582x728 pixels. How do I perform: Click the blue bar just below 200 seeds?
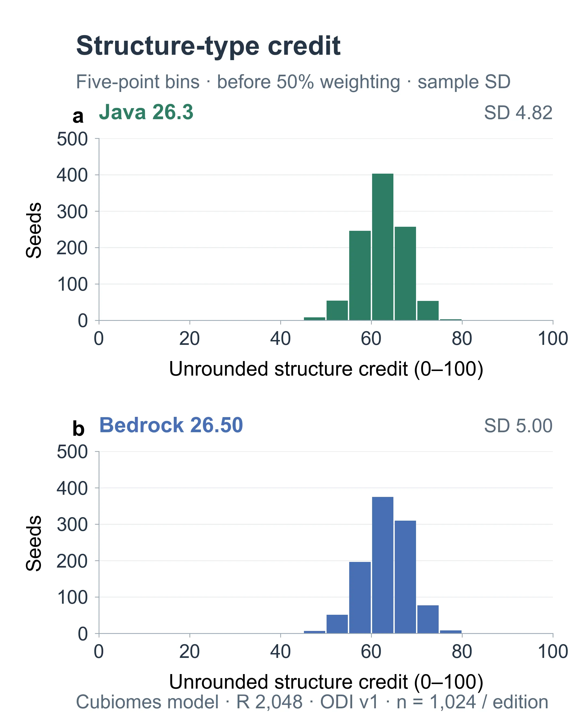[360, 597]
